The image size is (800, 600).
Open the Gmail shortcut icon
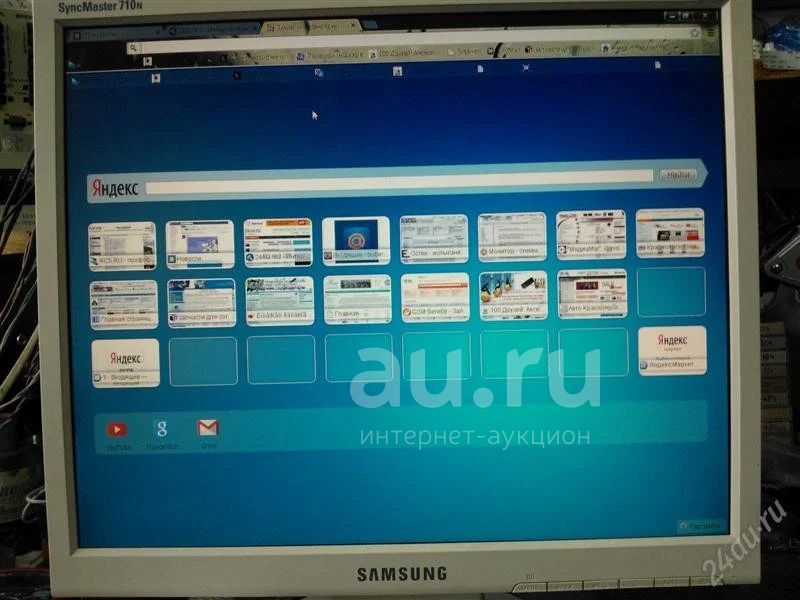(208, 428)
